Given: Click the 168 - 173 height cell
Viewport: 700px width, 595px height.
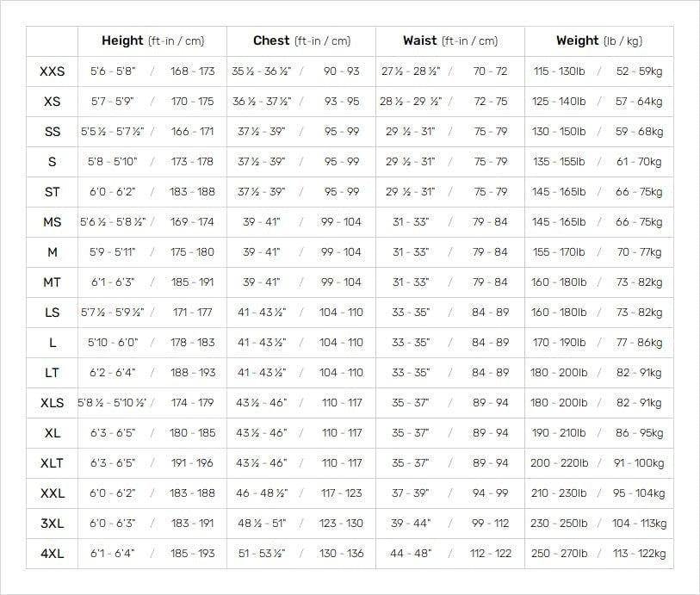Looking at the screenshot, I should [192, 71].
